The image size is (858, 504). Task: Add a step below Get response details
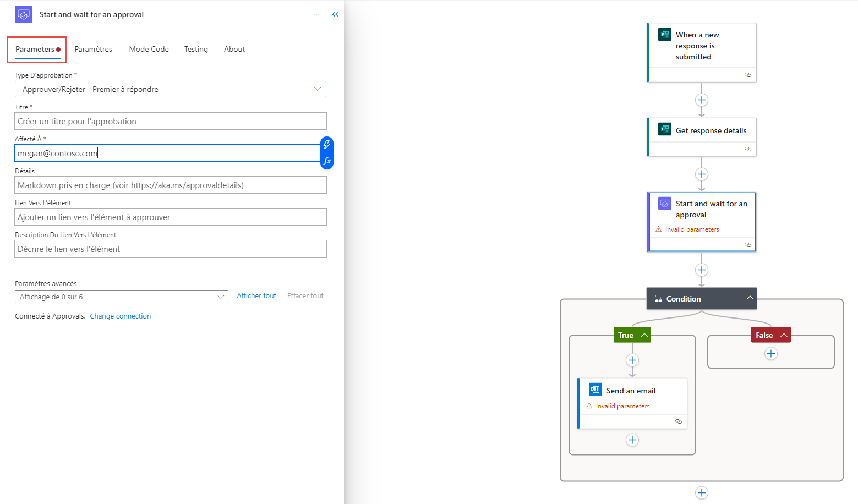[x=702, y=174]
